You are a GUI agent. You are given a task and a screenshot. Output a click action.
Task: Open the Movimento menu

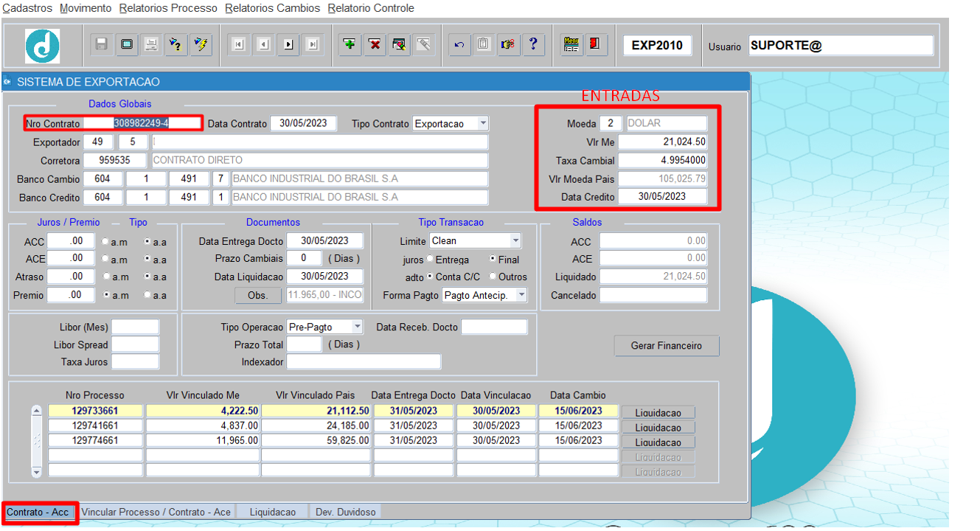tap(86, 8)
